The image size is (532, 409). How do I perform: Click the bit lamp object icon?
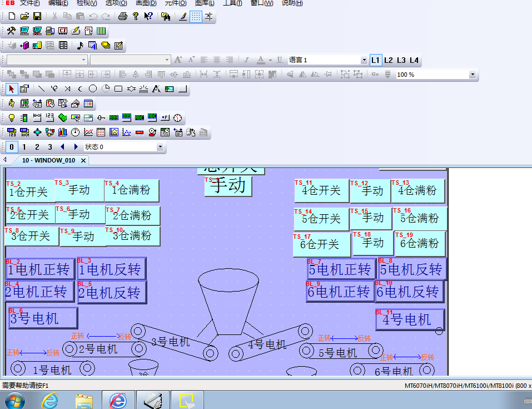(x=11, y=117)
